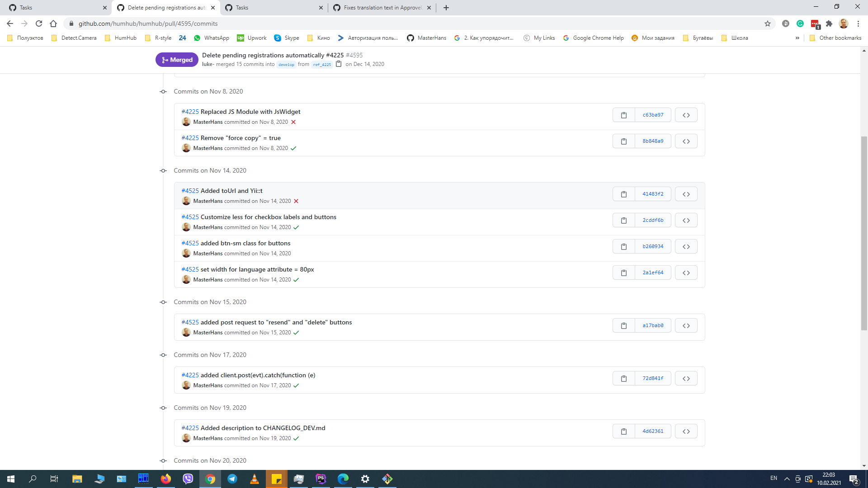The image size is (868, 488).
Task: Copy SHA for commit c63ba97
Action: (x=624, y=115)
